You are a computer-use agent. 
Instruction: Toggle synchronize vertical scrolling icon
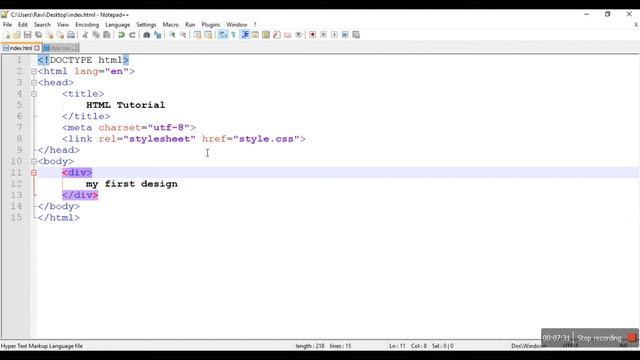coord(198,35)
